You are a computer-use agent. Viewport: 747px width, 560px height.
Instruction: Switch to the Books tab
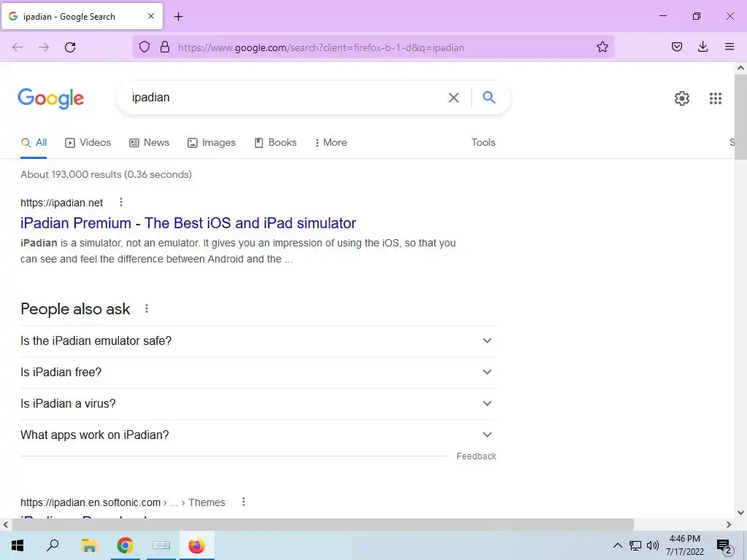click(275, 142)
